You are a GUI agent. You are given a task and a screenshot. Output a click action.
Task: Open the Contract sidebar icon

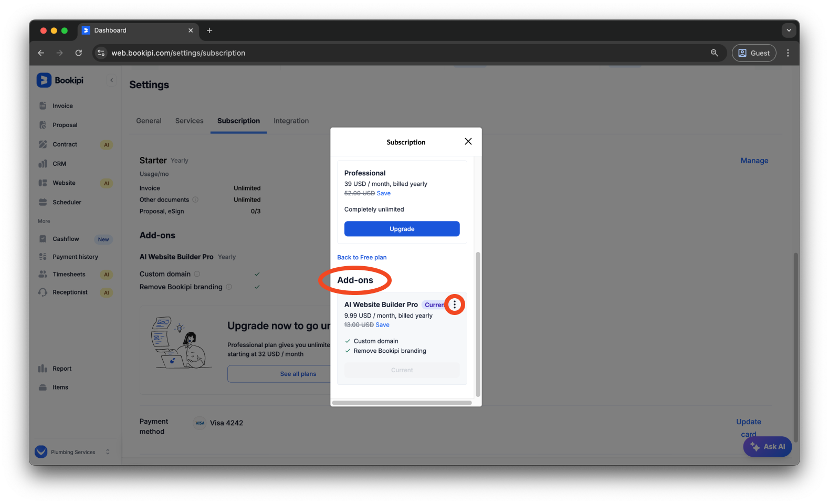click(43, 144)
